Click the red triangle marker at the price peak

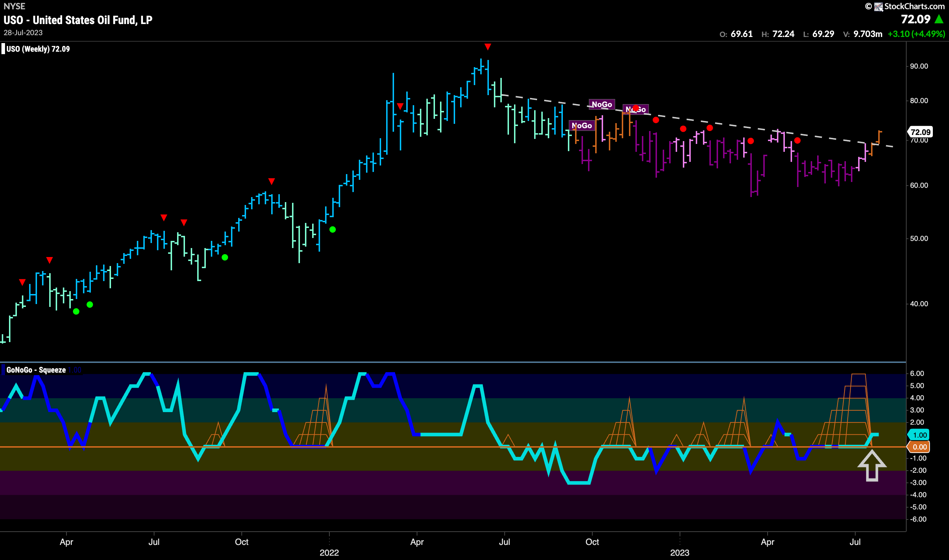(488, 47)
